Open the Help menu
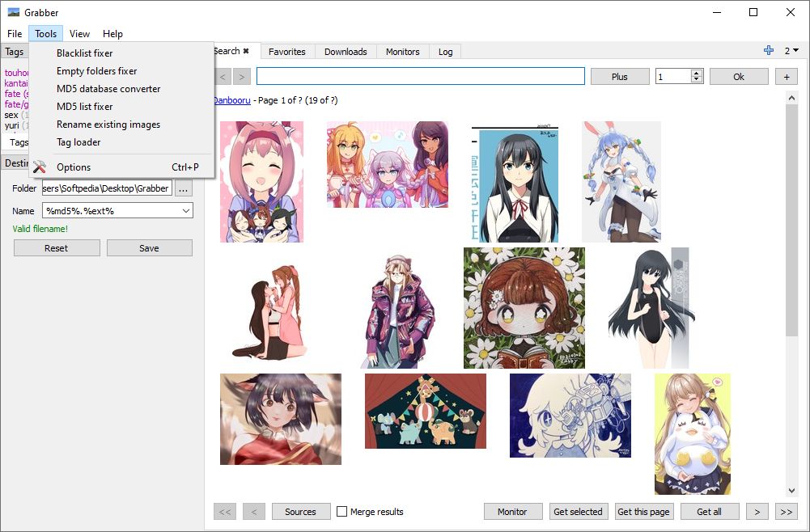Image resolution: width=810 pixels, height=532 pixels. pyautogui.click(x=112, y=33)
